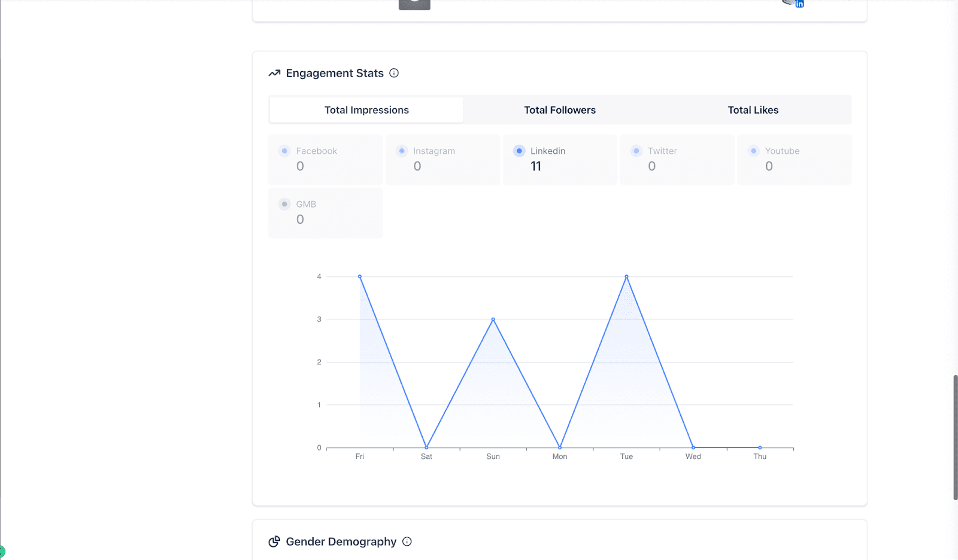Toggle the Twitter series indicator
This screenshot has width=958, height=560.
coord(636,151)
